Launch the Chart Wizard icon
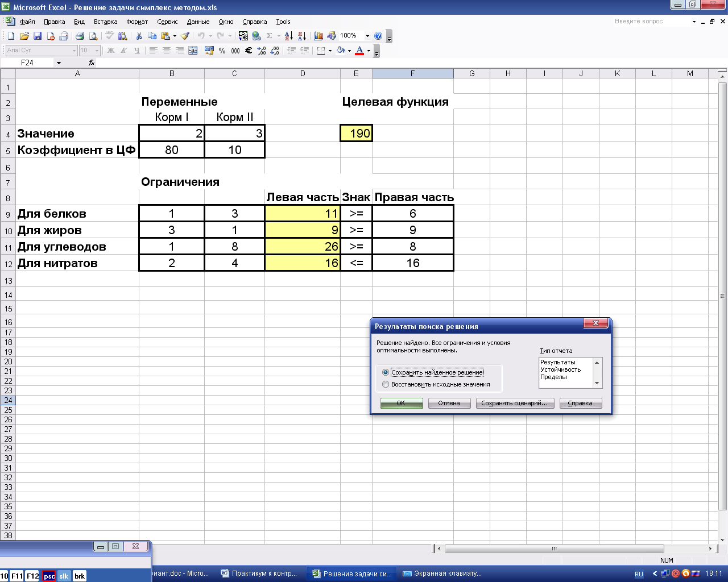728x582 pixels. pos(318,36)
